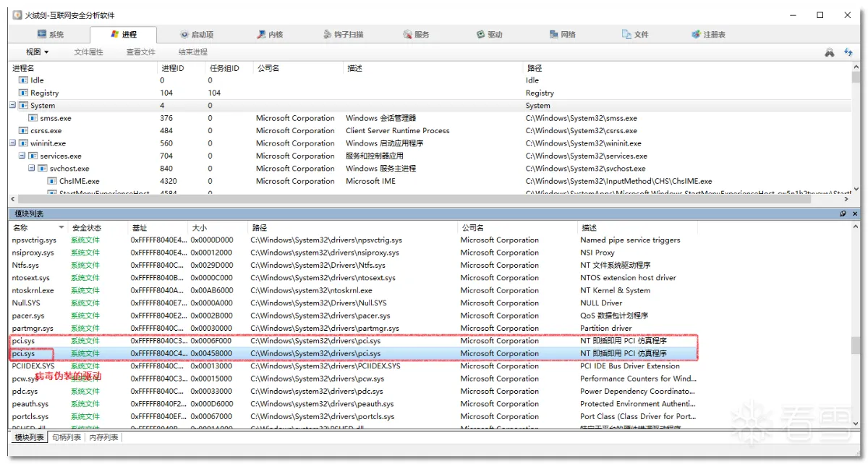
Task: Select the 内存列表 bottom tab
Action: (103, 437)
